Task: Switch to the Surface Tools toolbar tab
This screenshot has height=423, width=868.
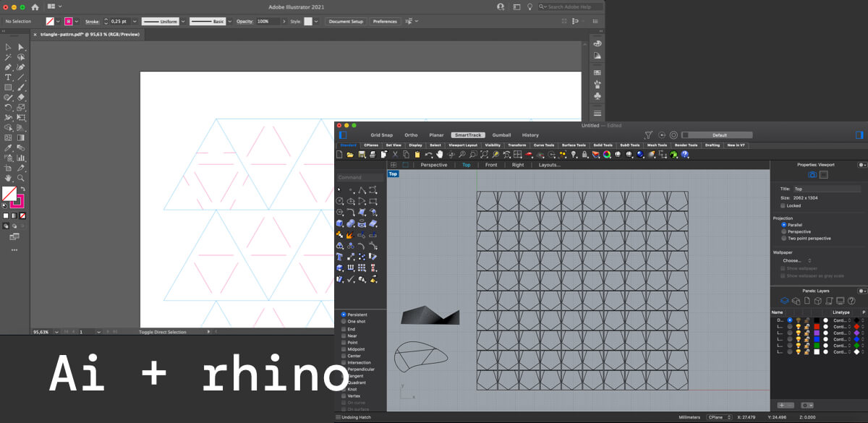Action: (574, 145)
